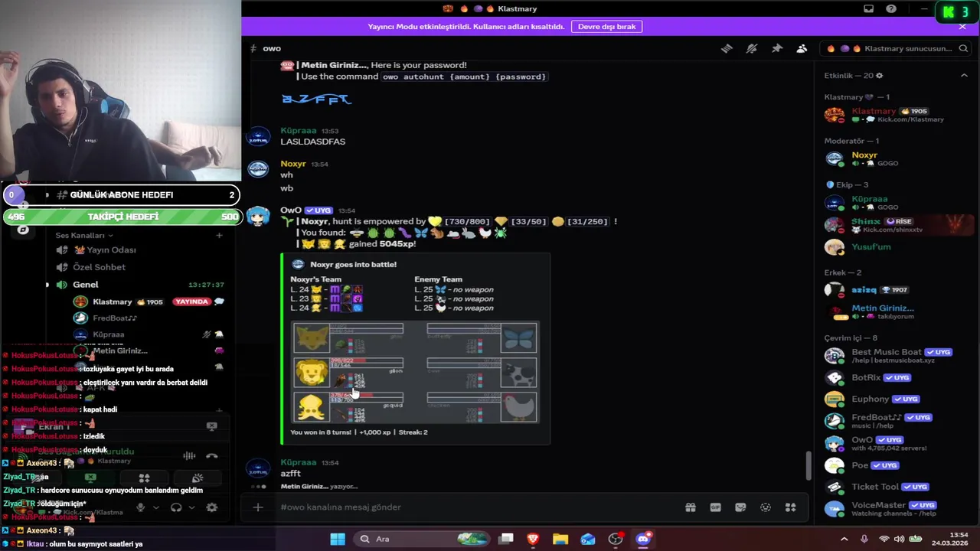Deafen with headphones icon in user panel
The height and width of the screenshot is (551, 980).
pos(176,507)
